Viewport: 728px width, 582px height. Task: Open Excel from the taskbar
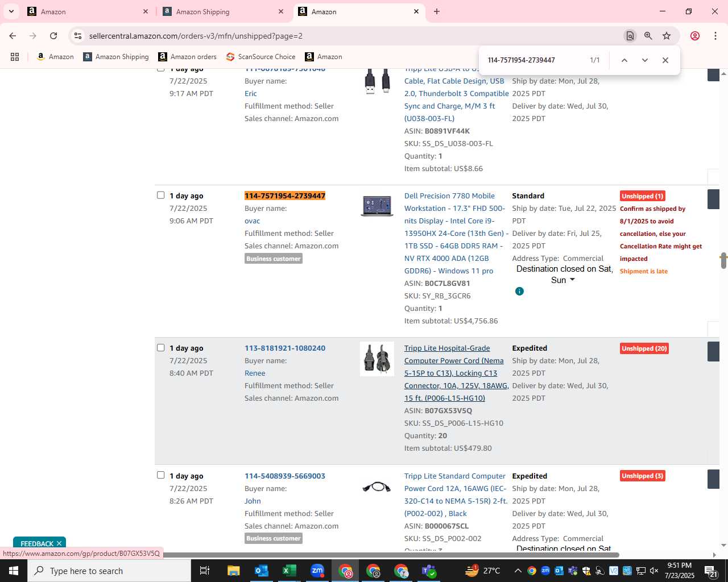point(289,571)
